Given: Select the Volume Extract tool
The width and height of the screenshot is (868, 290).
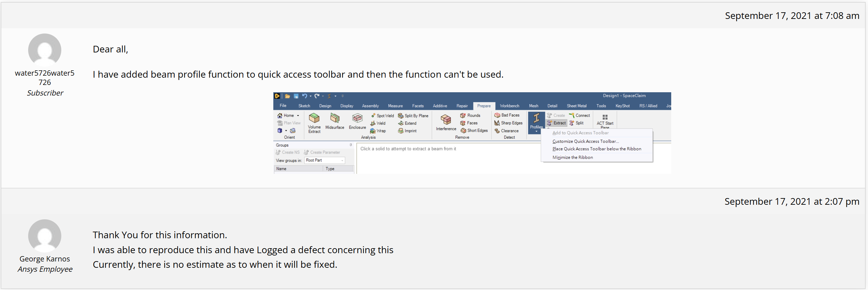Looking at the screenshot, I should click(x=314, y=123).
